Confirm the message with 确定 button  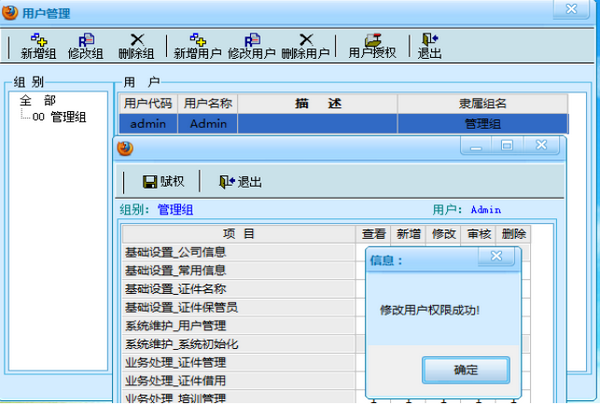point(466,370)
